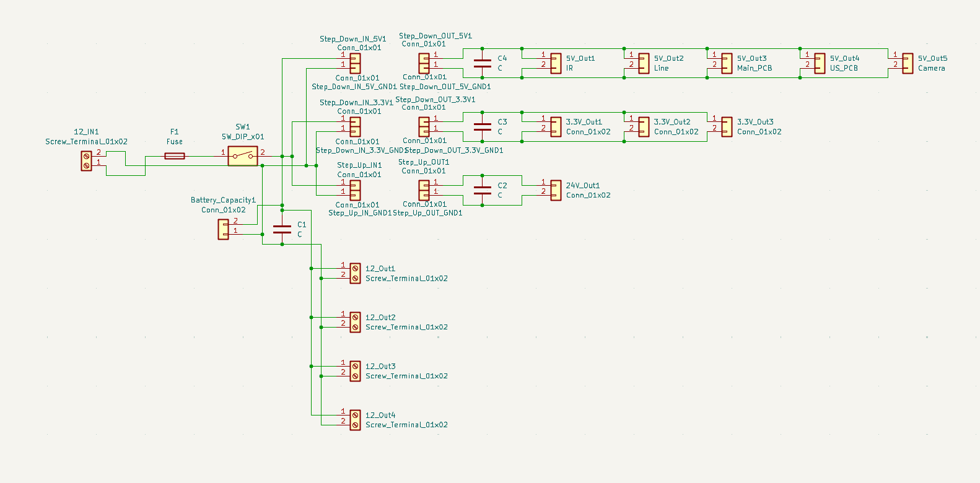Select the 24V_Out1 connector symbol
Screen dimensions: 980x483
pyautogui.click(x=556, y=190)
